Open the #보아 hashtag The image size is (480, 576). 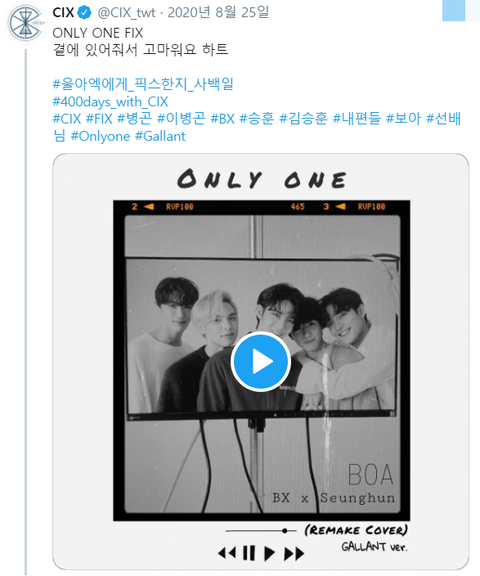coord(403,119)
